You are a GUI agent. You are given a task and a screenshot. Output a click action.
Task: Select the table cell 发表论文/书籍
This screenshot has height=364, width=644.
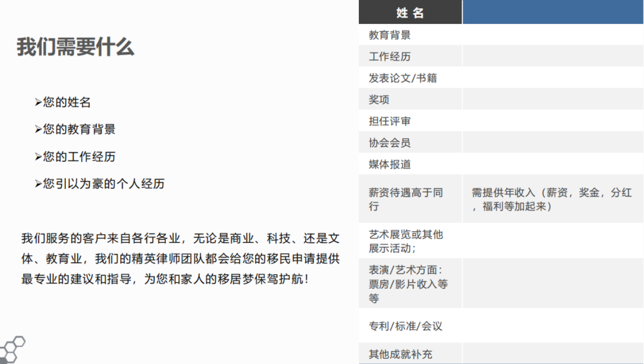(x=410, y=78)
